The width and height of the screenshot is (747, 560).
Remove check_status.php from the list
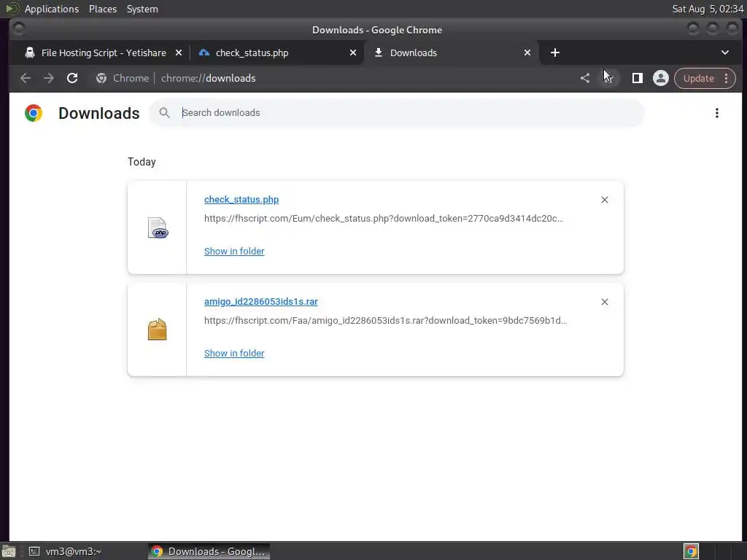[x=604, y=200]
